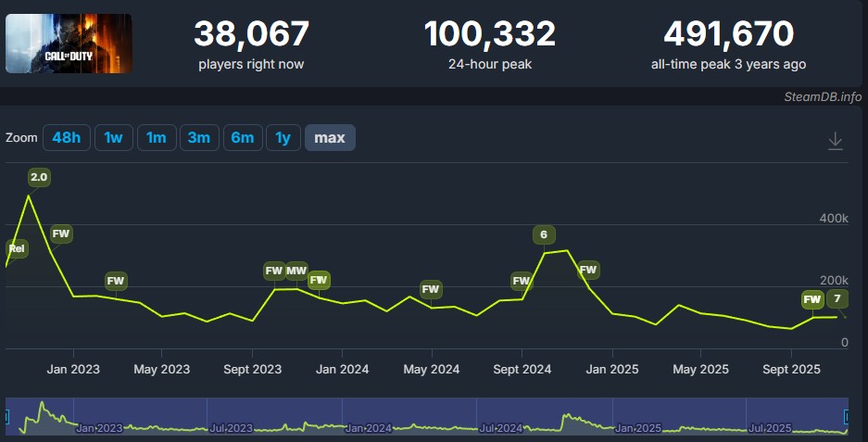Viewport: 868px width, 442px height.
Task: Click the Call of Duty game thumbnail
Action: 69,44
